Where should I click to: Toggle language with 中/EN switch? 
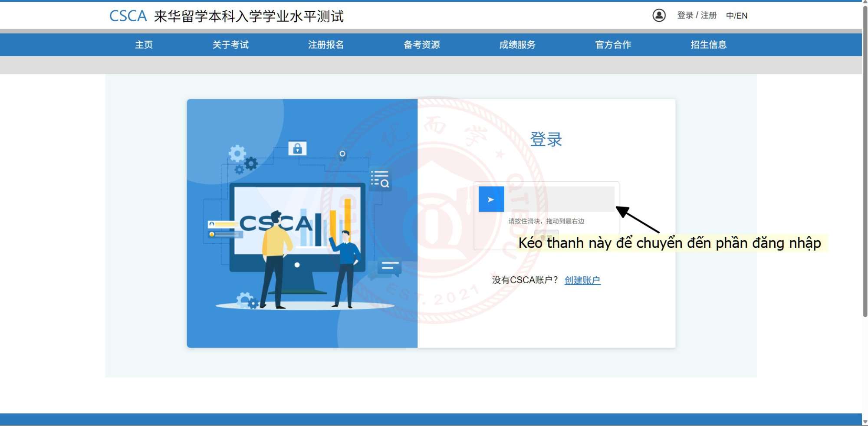click(736, 16)
